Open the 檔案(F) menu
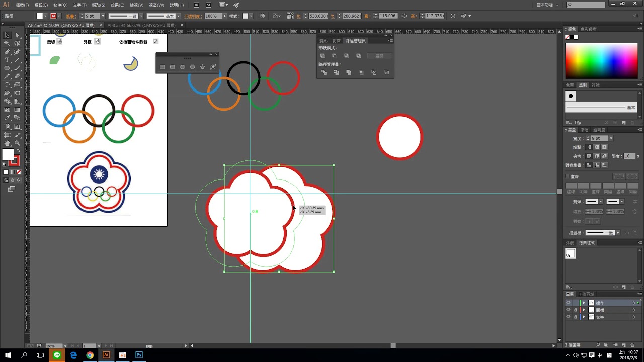 (22, 5)
